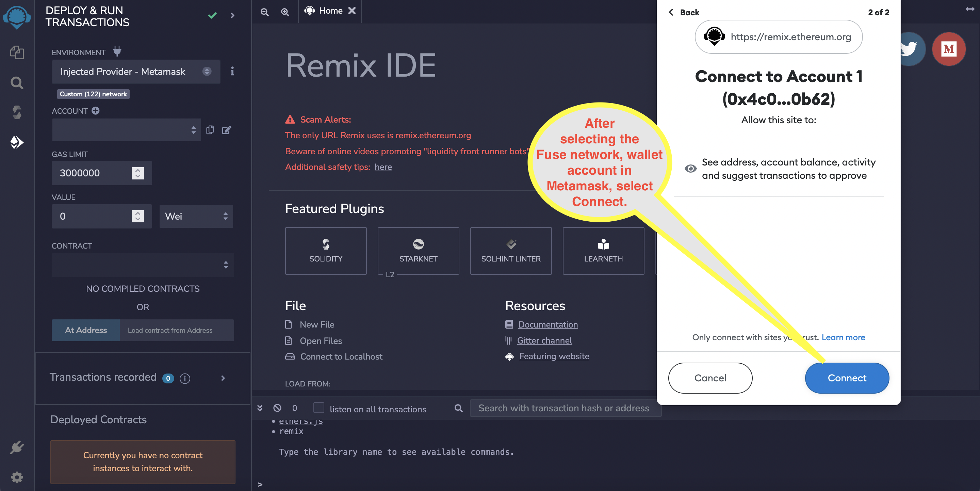Viewport: 980px width, 491px height.
Task: Click the Load contract from Address input field
Action: pyautogui.click(x=177, y=330)
